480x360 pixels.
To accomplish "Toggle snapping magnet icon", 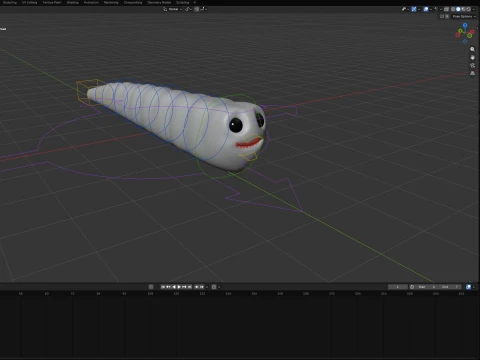I will coord(197,9).
